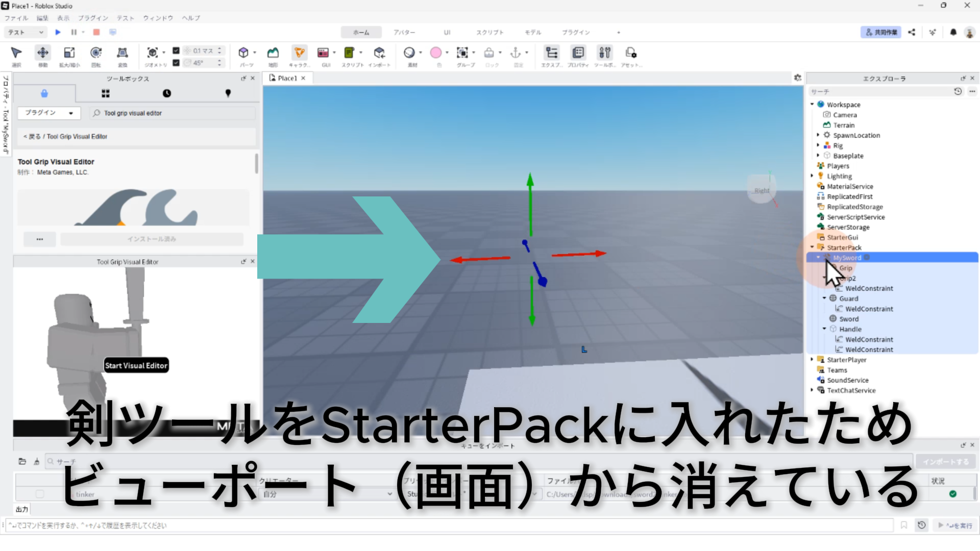Switch to the モデル ribbon tab
The image size is (980, 551).
coord(533,32)
